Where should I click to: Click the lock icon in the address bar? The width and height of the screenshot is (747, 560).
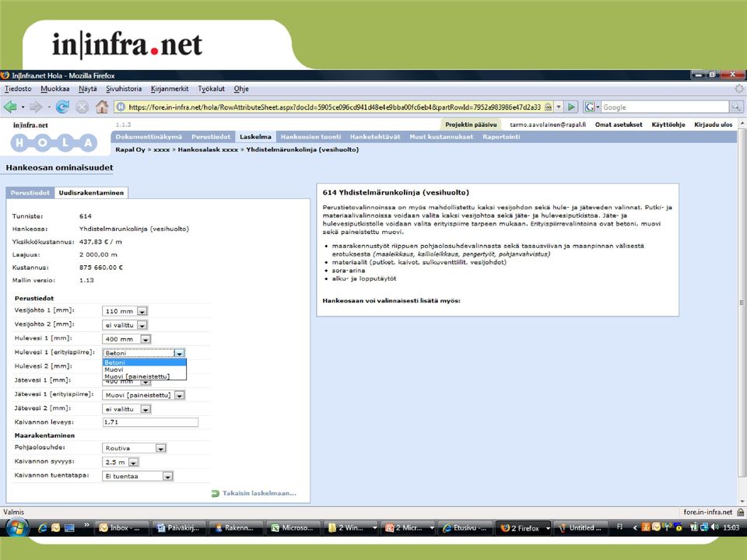(x=549, y=107)
